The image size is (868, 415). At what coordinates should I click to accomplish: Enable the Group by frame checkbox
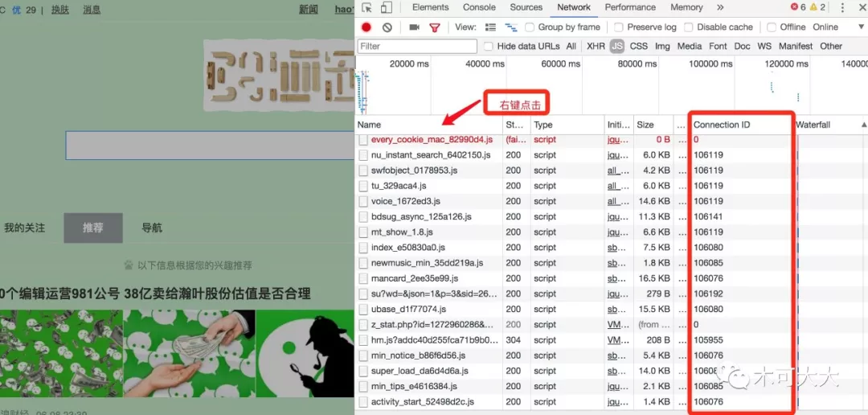click(x=530, y=27)
